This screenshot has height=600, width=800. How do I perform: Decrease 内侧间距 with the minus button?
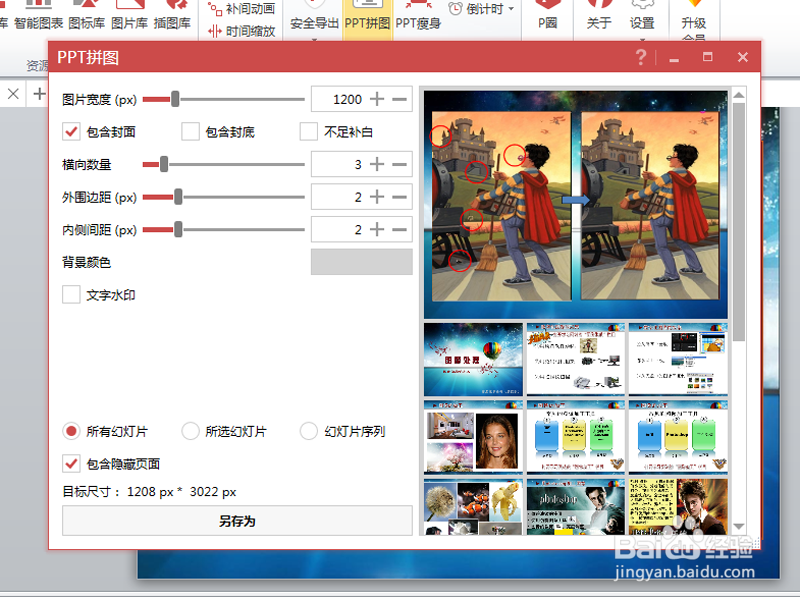[x=399, y=230]
